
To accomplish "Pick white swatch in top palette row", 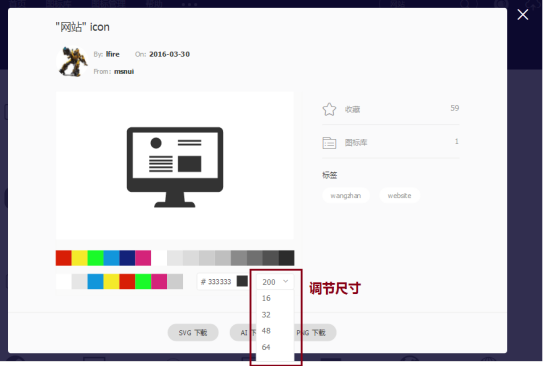I will pyautogui.click(x=159, y=258).
